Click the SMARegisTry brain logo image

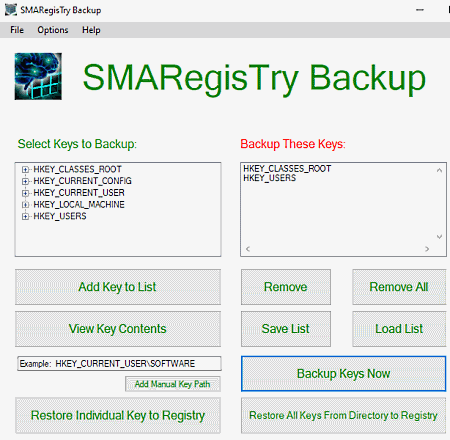point(38,76)
